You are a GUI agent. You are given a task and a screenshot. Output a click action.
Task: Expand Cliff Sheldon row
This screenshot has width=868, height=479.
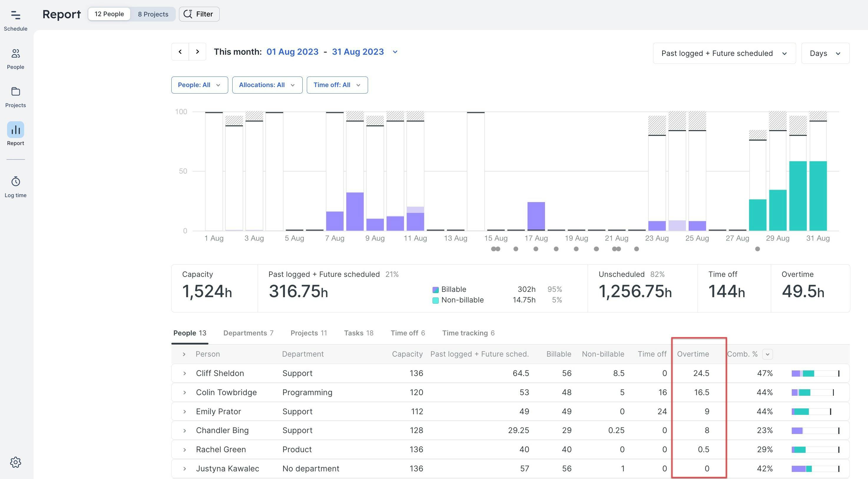pos(184,373)
